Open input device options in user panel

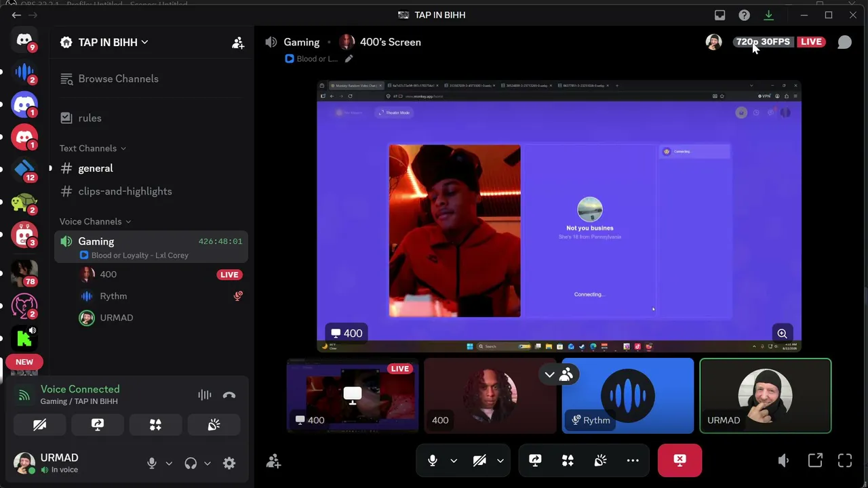click(169, 464)
